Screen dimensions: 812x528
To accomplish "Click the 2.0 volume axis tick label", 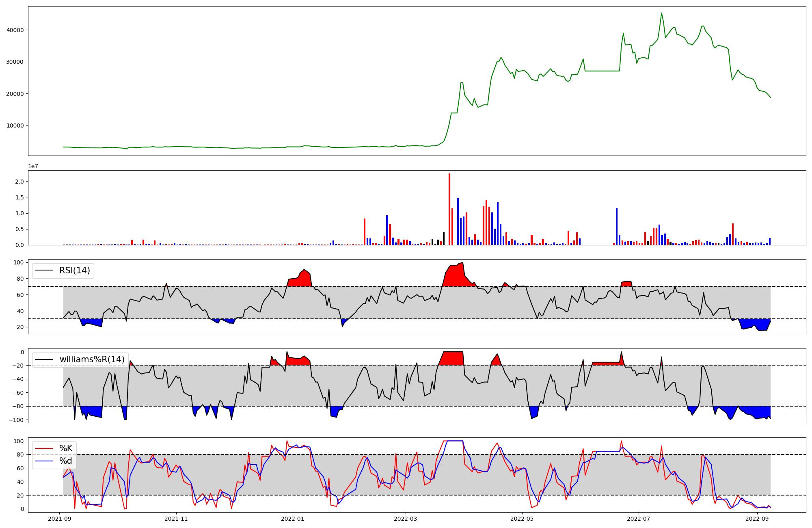I will 19,182.
